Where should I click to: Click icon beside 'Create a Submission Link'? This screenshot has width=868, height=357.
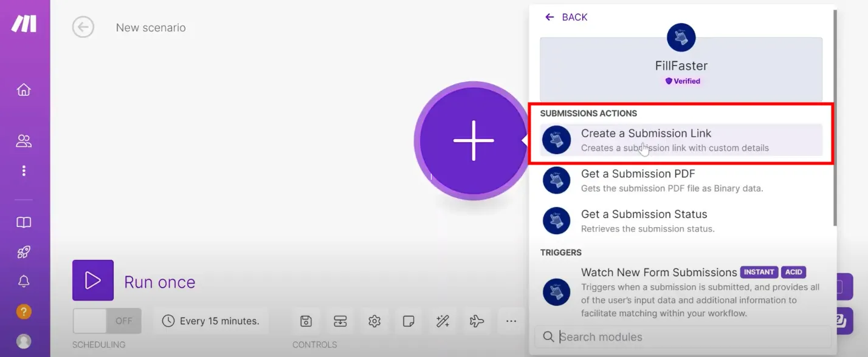556,140
